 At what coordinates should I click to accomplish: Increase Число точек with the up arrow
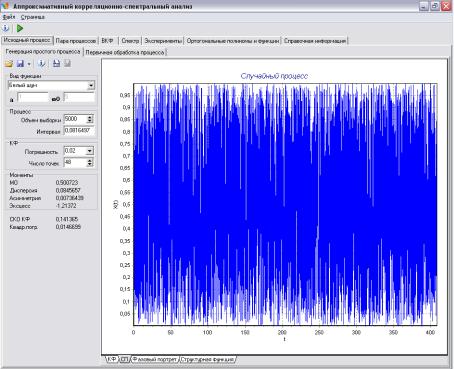(x=90, y=161)
